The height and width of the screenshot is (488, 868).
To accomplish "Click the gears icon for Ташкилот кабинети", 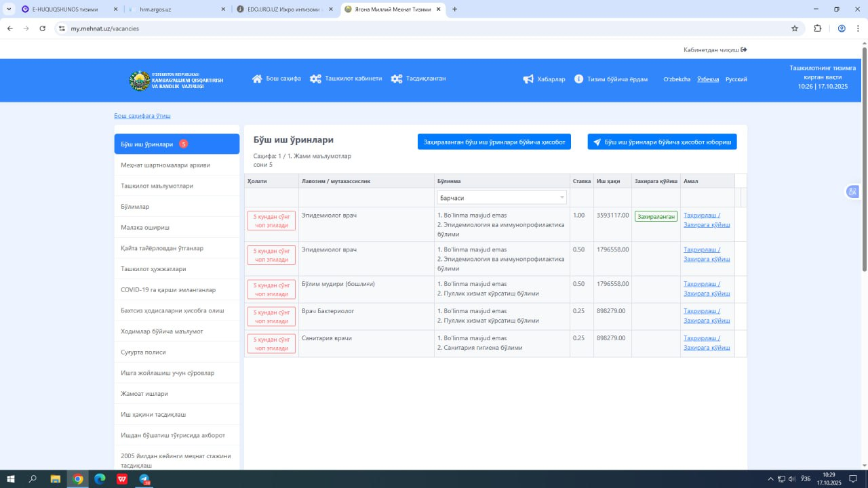I will (315, 79).
